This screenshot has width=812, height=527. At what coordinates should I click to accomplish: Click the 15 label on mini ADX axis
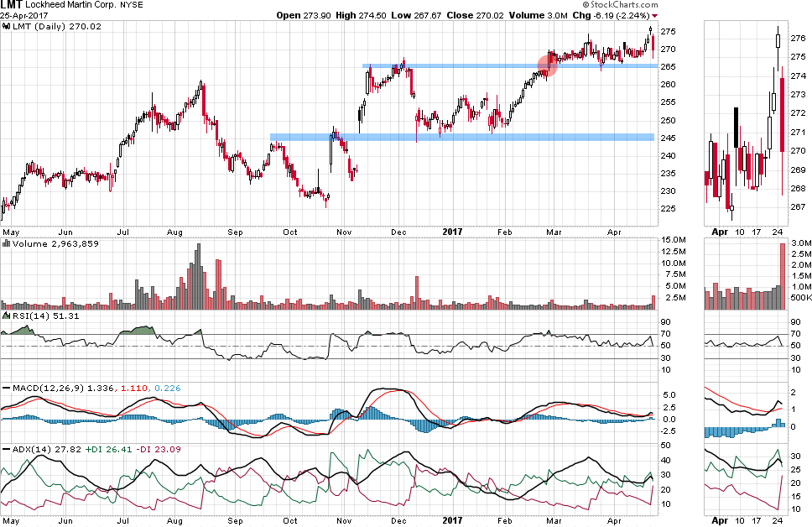tap(796, 497)
